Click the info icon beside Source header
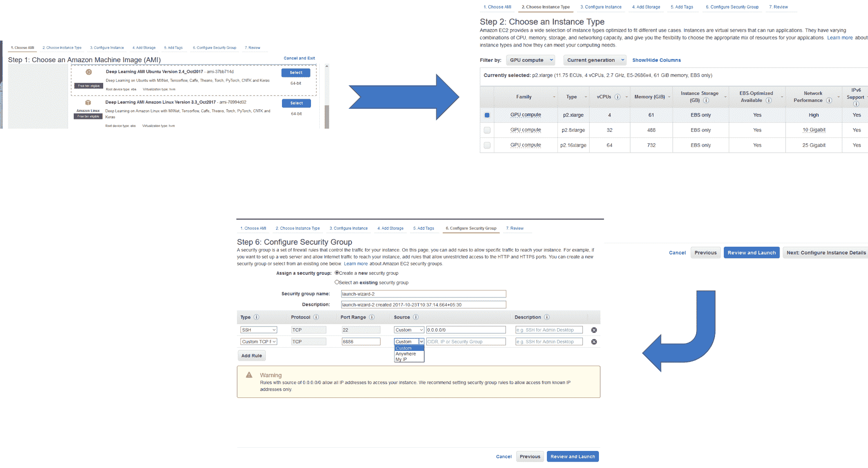868x468 pixels. point(416,317)
